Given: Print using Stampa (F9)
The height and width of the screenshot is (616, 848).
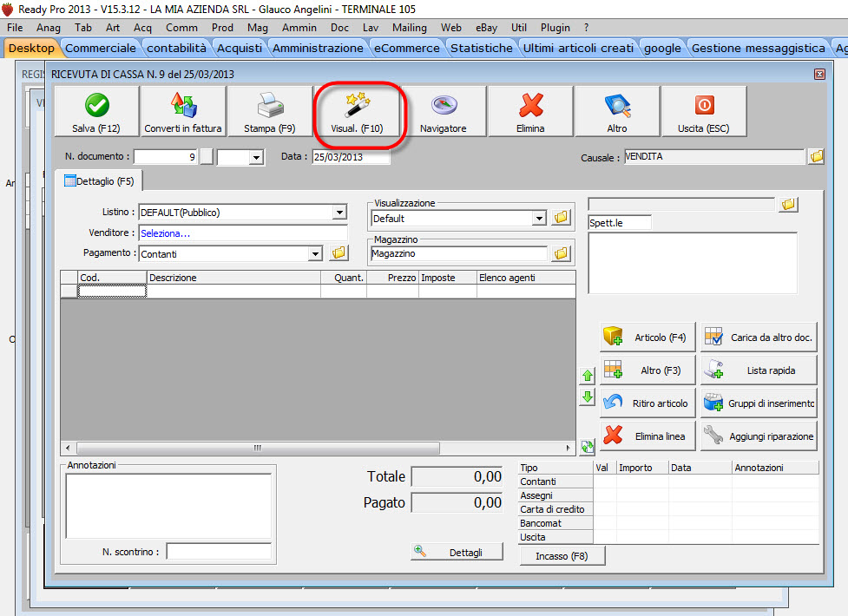Looking at the screenshot, I should pyautogui.click(x=270, y=111).
